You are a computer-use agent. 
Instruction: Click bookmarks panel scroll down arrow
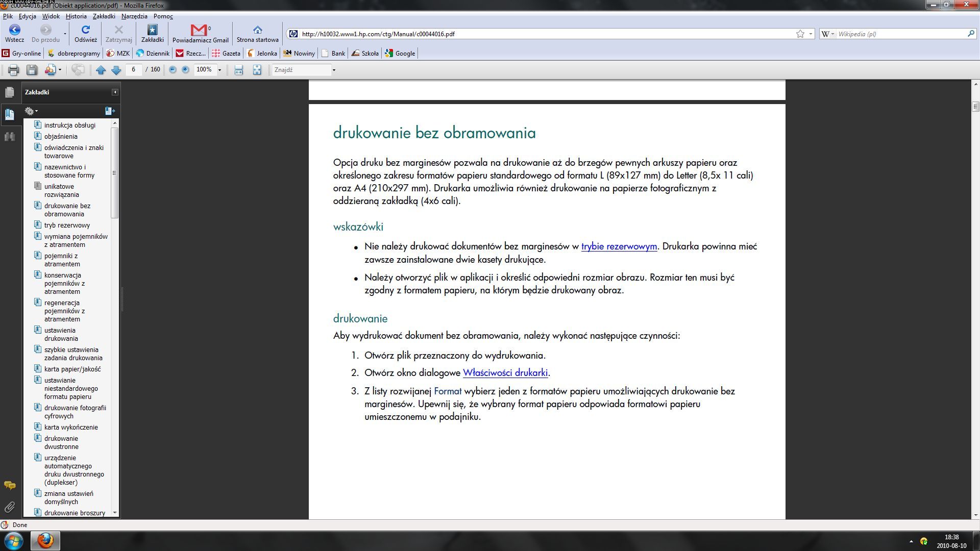coord(115,512)
